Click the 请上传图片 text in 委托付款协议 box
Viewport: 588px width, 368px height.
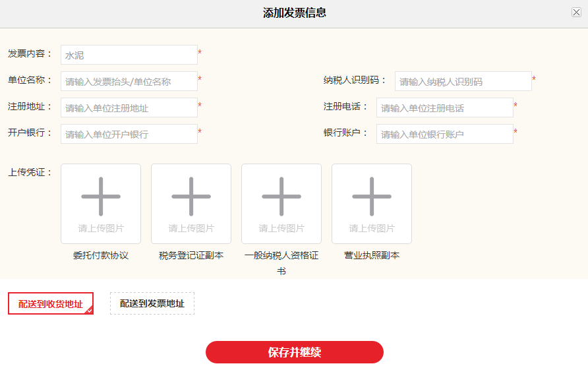click(x=101, y=228)
